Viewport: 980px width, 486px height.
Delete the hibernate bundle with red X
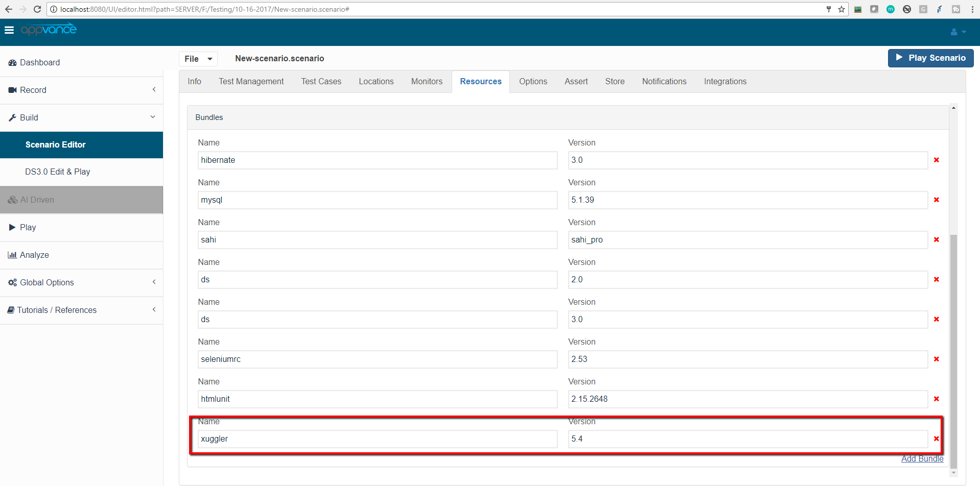936,160
